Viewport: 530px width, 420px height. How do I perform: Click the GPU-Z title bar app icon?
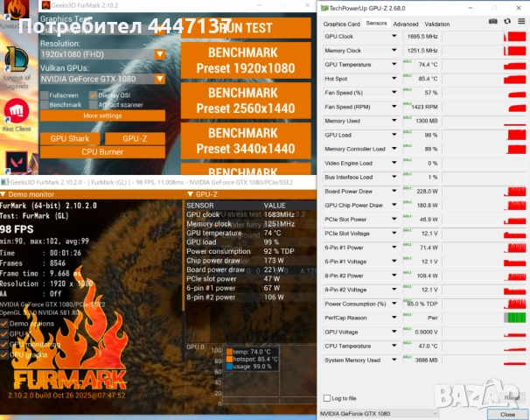pyautogui.click(x=324, y=8)
